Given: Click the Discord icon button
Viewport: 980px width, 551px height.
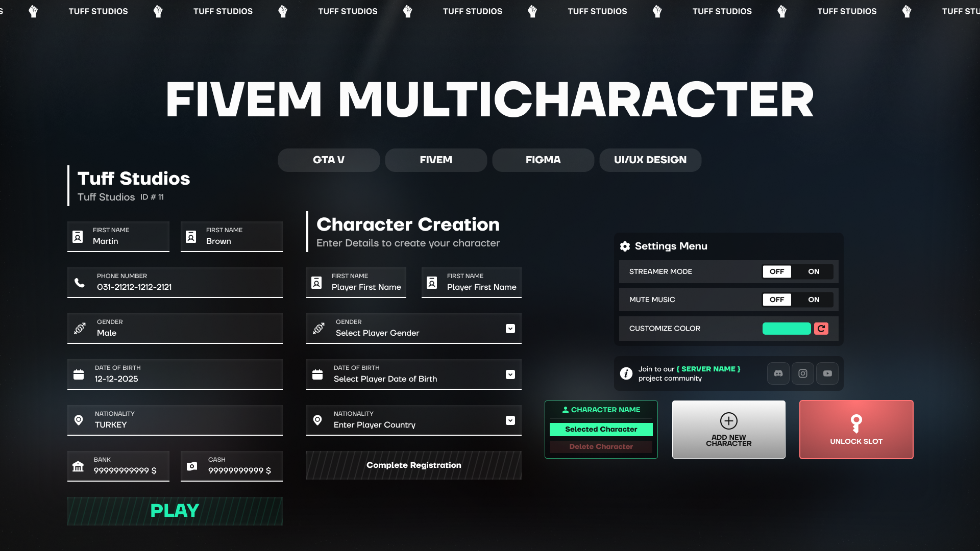Looking at the screenshot, I should point(778,373).
